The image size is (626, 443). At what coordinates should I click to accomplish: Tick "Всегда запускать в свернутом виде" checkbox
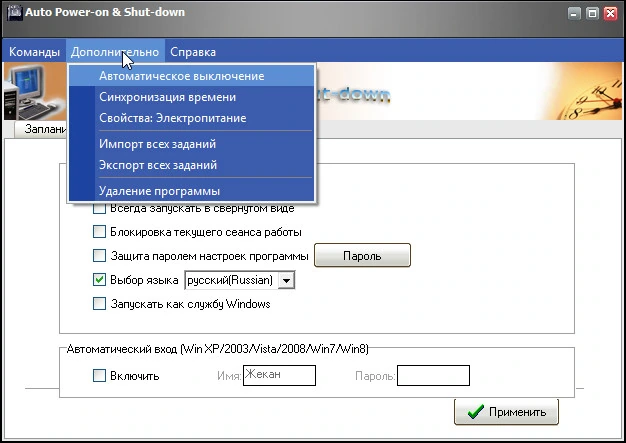click(99, 208)
